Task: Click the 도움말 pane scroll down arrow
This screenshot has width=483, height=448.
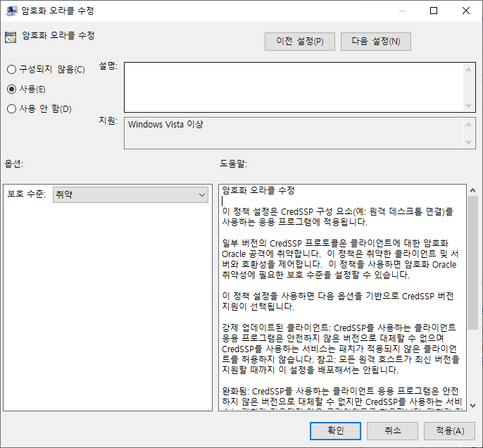Action: click(x=472, y=406)
